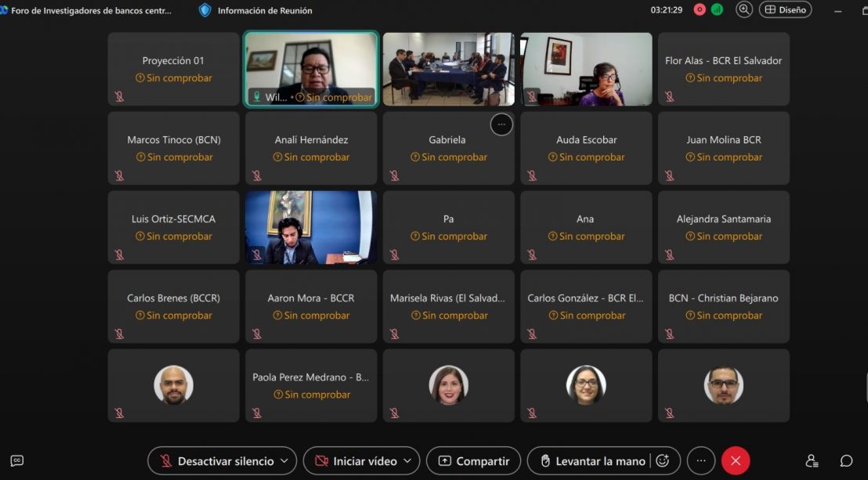Open the emoji reactions icon
This screenshot has width=868, height=480.
(662, 460)
